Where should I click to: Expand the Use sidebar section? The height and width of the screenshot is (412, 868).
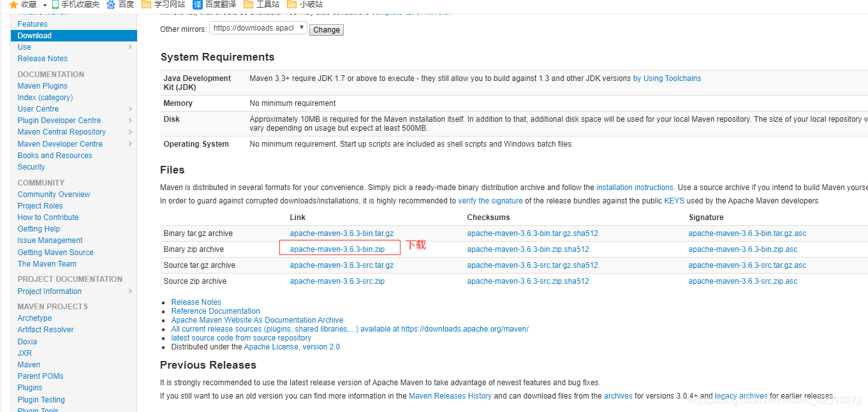point(130,47)
